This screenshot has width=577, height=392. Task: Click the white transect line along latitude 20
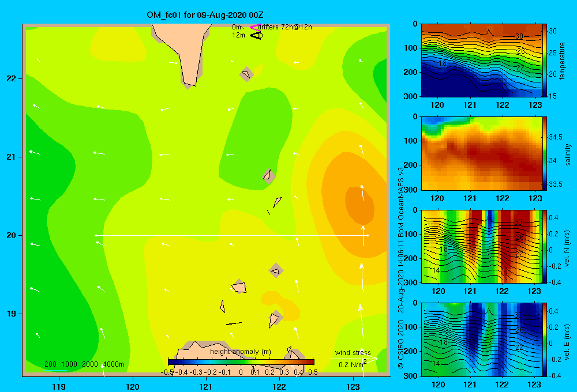(x=232, y=235)
